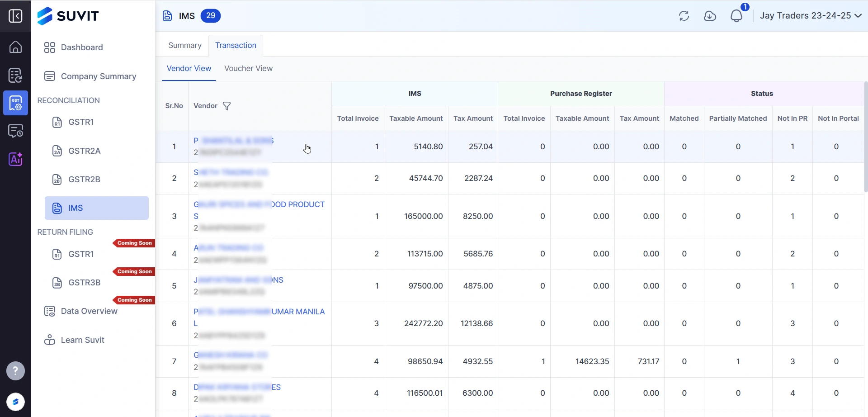Switch to the Summary tab
Viewport: 868px width, 417px height.
pyautogui.click(x=184, y=45)
